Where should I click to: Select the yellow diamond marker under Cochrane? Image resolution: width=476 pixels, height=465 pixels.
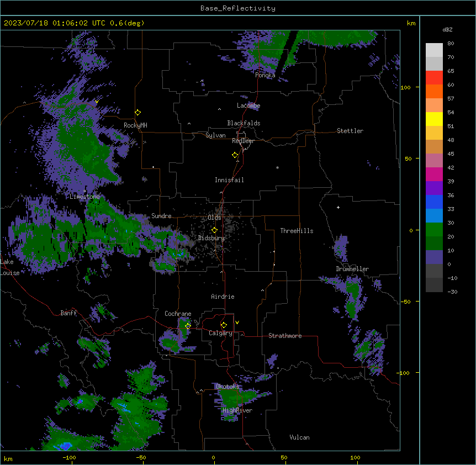[188, 326]
